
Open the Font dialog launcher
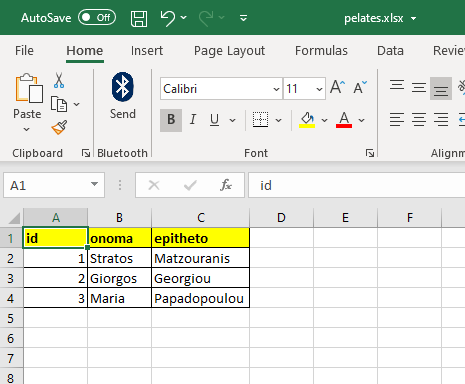(x=370, y=153)
